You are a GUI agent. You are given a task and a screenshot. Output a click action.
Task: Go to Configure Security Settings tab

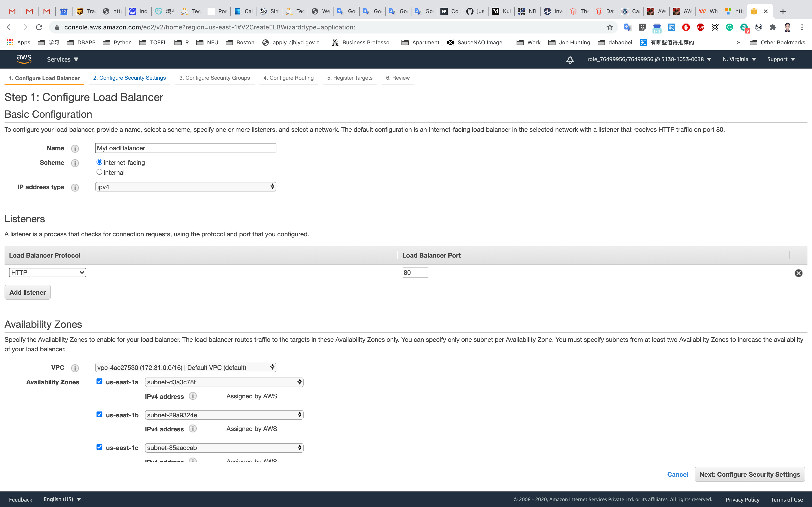click(129, 78)
